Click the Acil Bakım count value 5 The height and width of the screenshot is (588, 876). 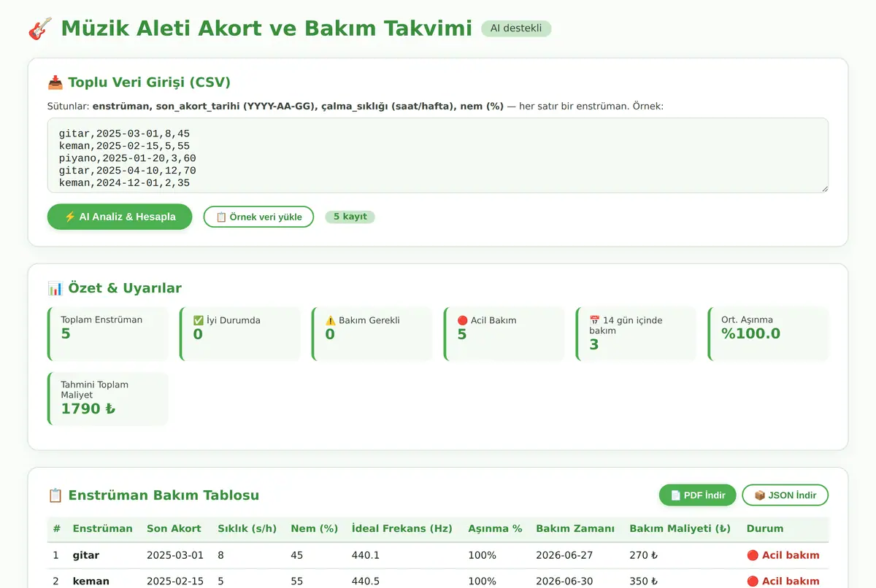pyautogui.click(x=461, y=334)
